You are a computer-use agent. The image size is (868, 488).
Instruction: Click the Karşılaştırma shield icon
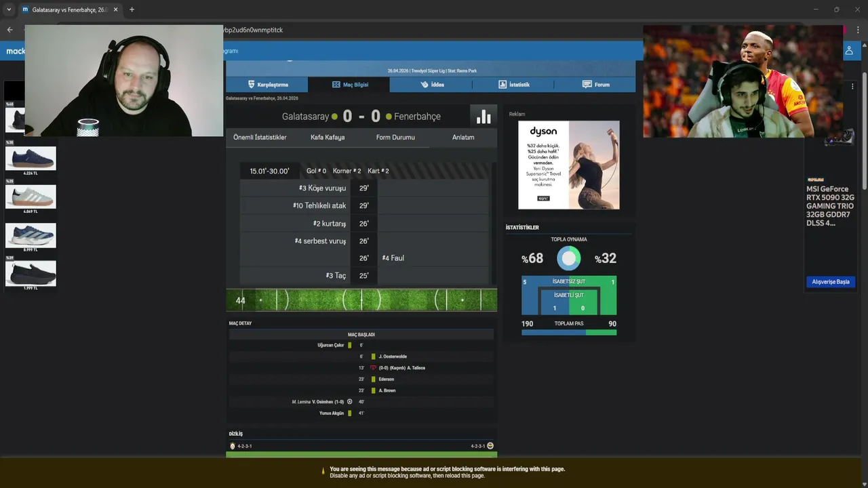point(251,85)
